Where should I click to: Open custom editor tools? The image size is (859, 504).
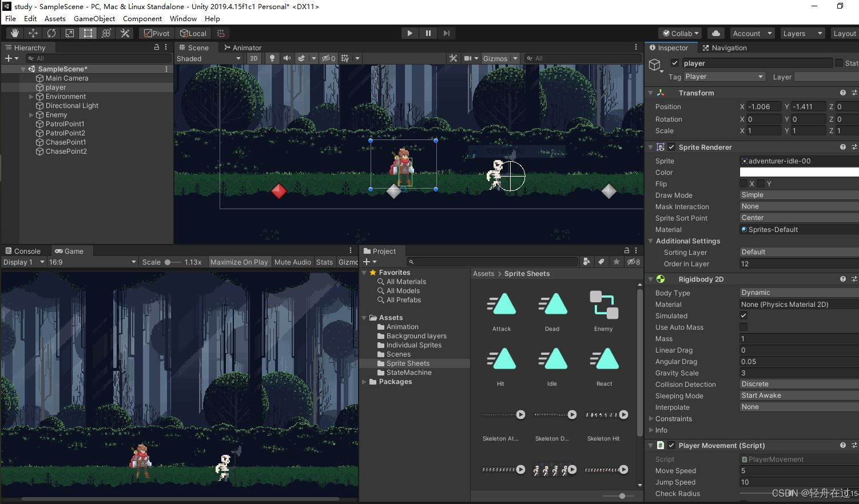pos(125,33)
